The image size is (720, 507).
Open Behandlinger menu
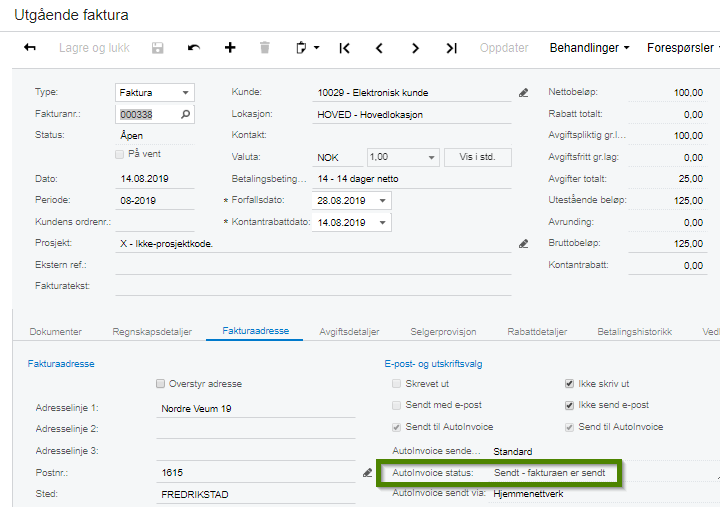click(589, 48)
